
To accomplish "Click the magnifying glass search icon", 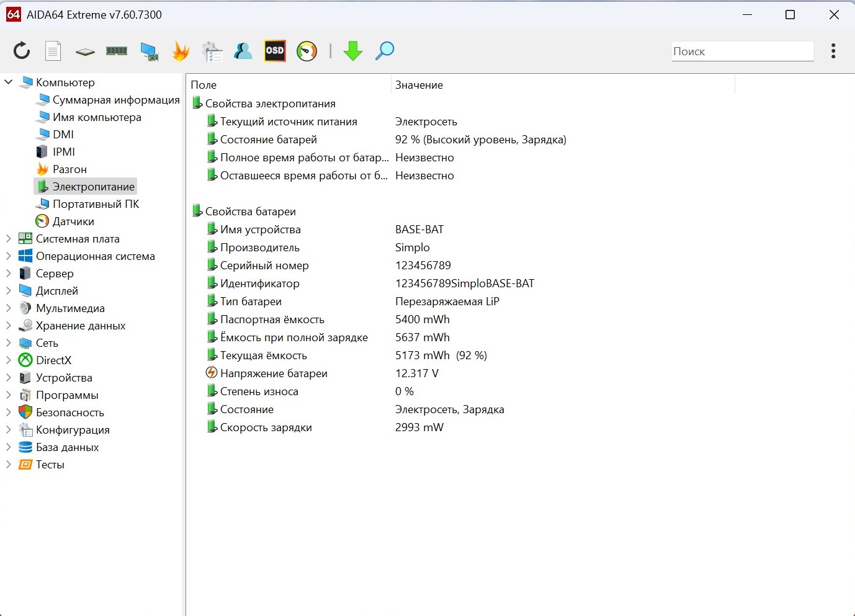I will pyautogui.click(x=385, y=51).
